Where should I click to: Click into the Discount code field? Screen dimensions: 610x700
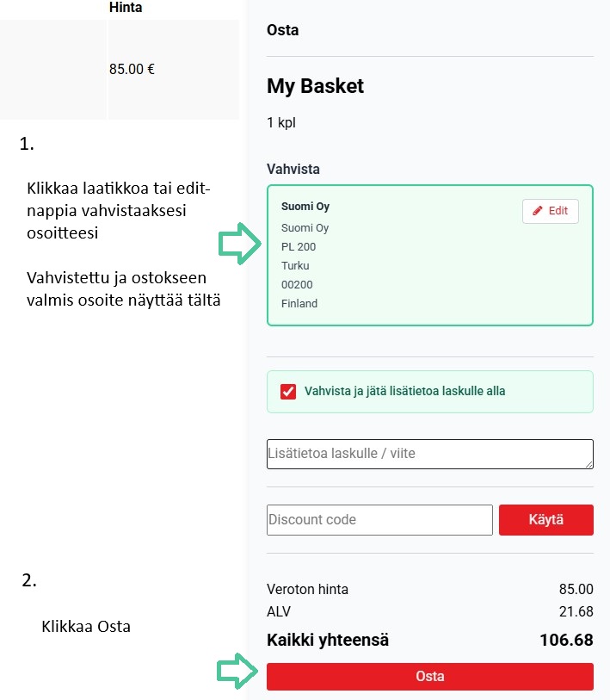click(x=379, y=520)
